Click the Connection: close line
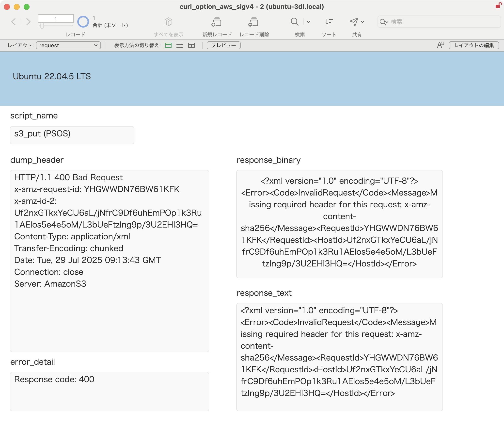 click(49, 272)
